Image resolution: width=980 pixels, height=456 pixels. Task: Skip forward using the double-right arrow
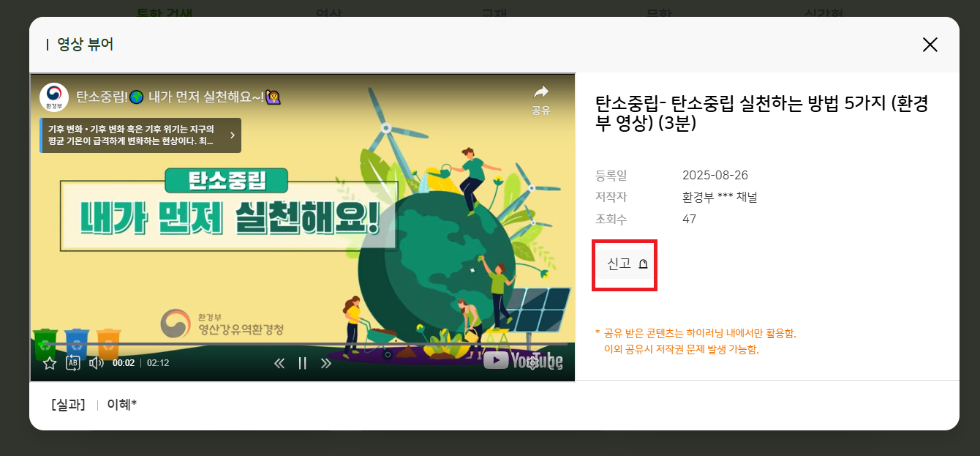click(326, 363)
